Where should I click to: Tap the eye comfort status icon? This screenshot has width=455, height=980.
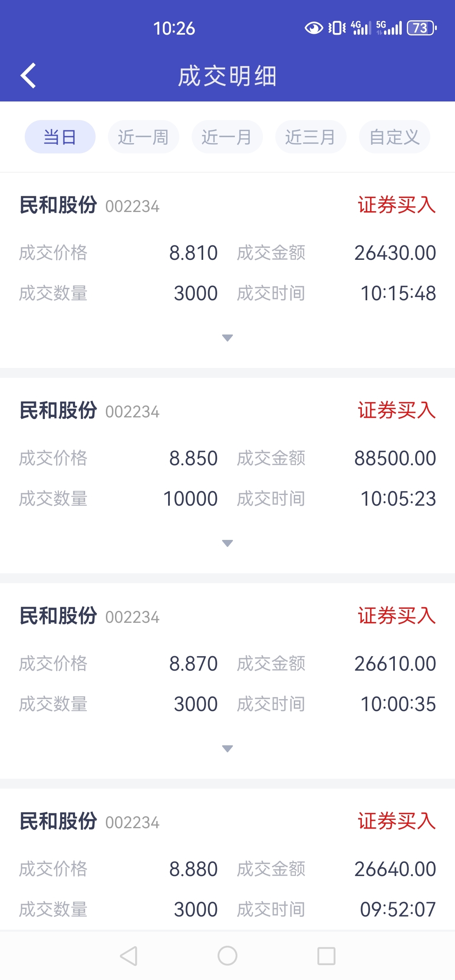(x=314, y=28)
